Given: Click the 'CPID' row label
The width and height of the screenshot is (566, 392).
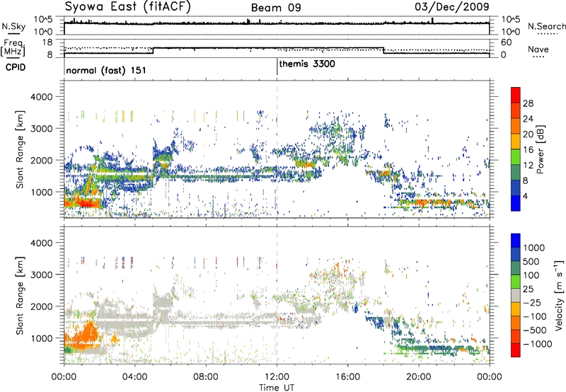Looking at the screenshot, I should [16, 67].
